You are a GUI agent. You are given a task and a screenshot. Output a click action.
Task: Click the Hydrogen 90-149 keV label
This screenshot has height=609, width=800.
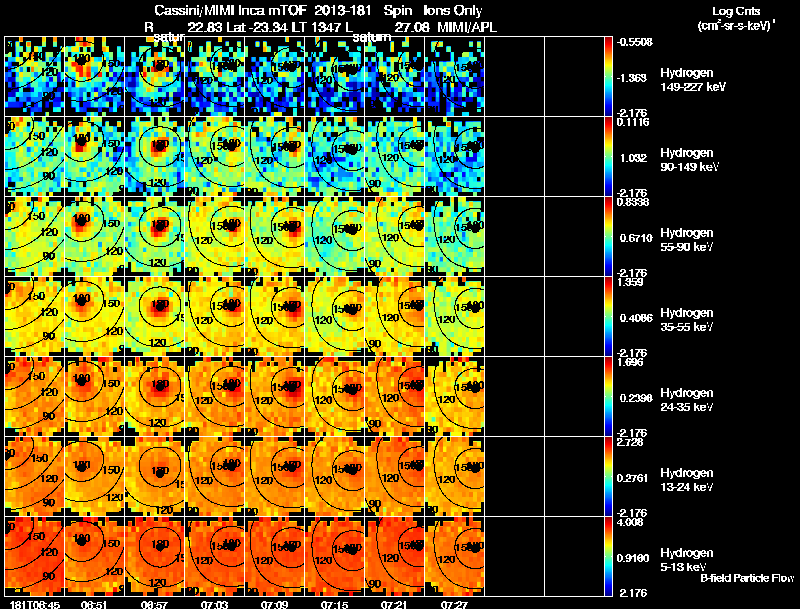point(689,159)
